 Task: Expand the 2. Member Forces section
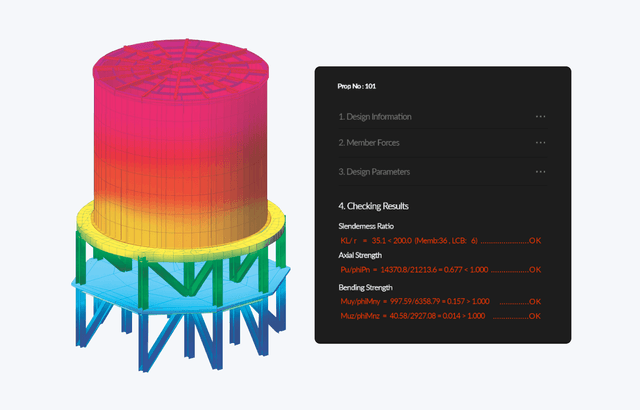(370, 143)
